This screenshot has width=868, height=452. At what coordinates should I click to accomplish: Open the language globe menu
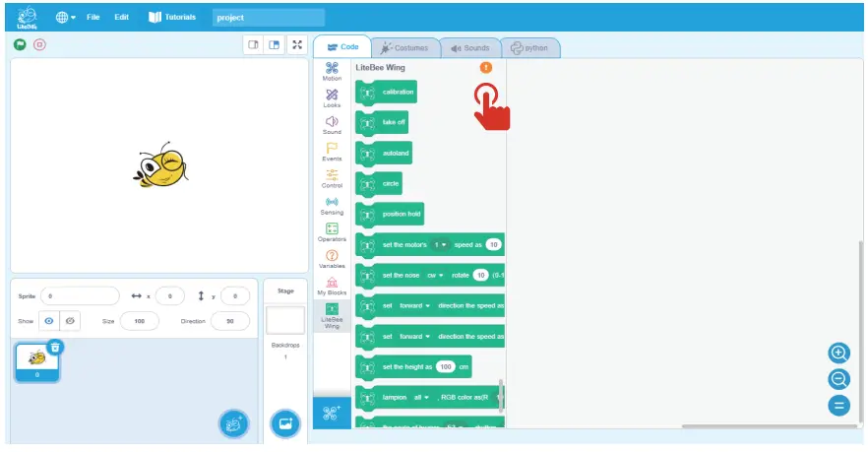pos(65,17)
